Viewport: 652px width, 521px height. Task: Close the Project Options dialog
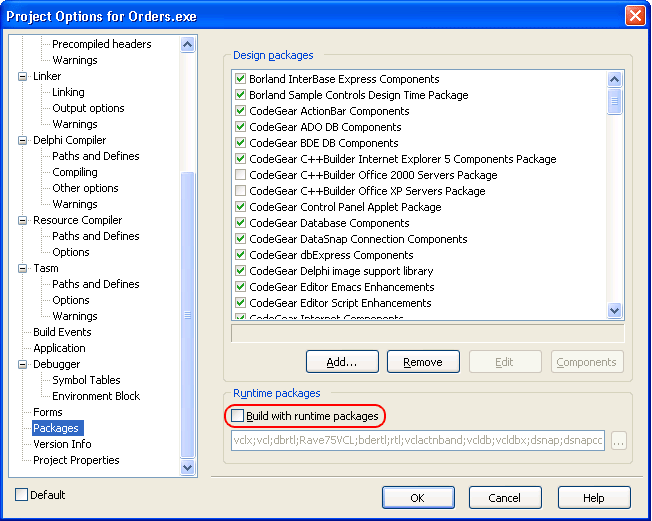point(634,16)
